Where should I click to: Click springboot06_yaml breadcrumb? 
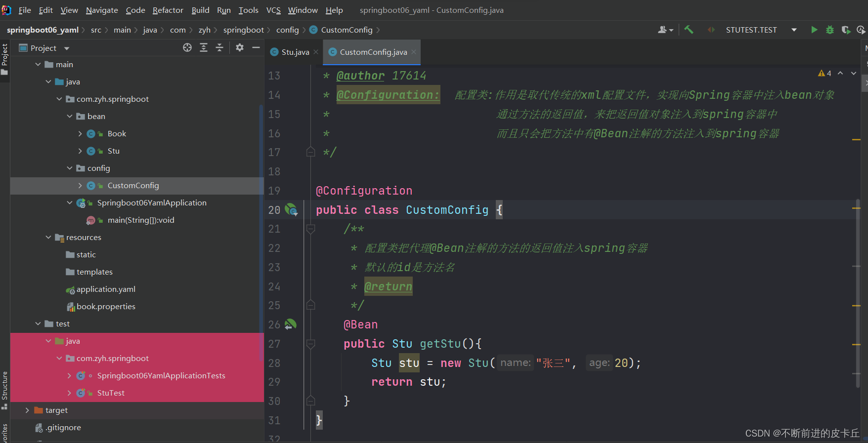point(43,30)
